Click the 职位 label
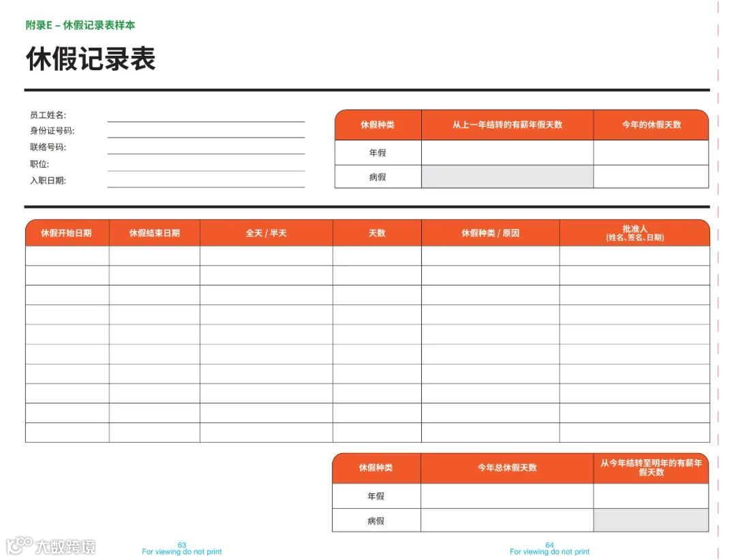736x560 pixels. (x=40, y=164)
